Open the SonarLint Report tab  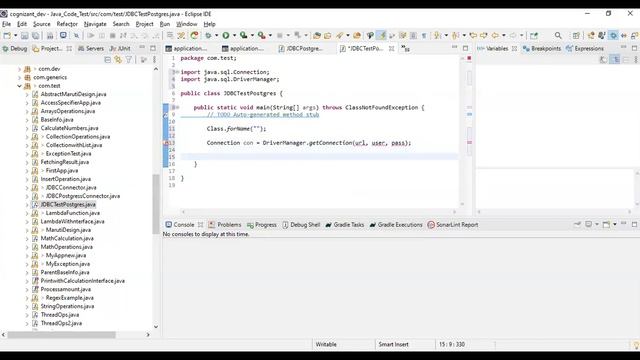(453, 225)
